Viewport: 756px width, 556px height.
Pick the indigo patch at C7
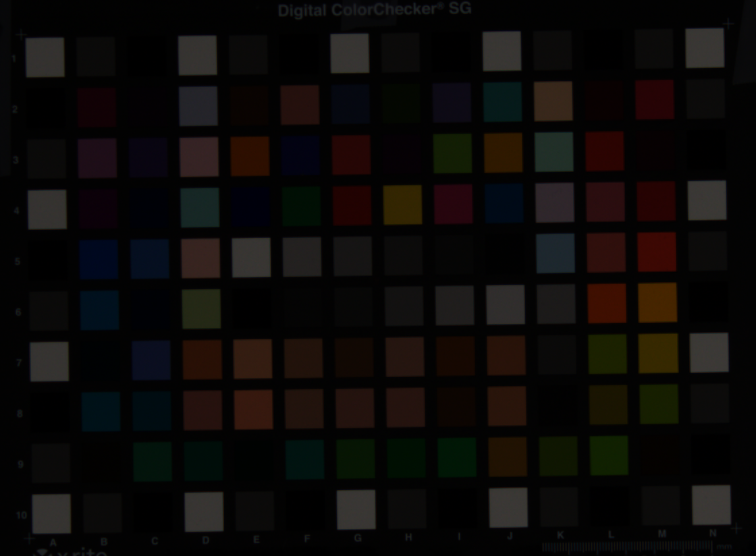click(x=151, y=360)
